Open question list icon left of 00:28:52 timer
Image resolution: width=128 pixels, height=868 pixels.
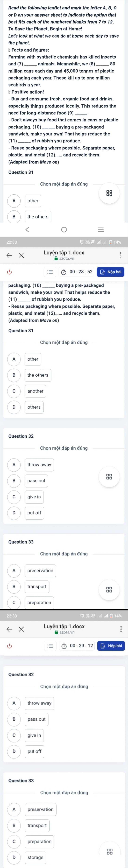(50, 272)
